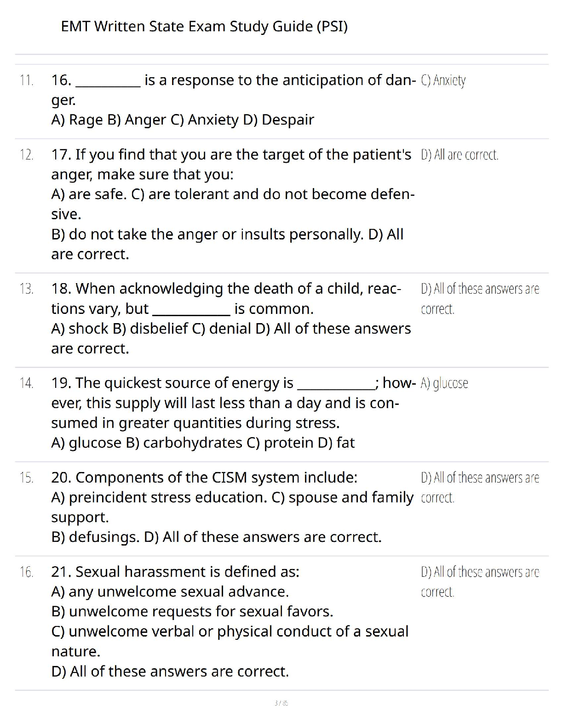Click the answer beside the CISM question

479,487
